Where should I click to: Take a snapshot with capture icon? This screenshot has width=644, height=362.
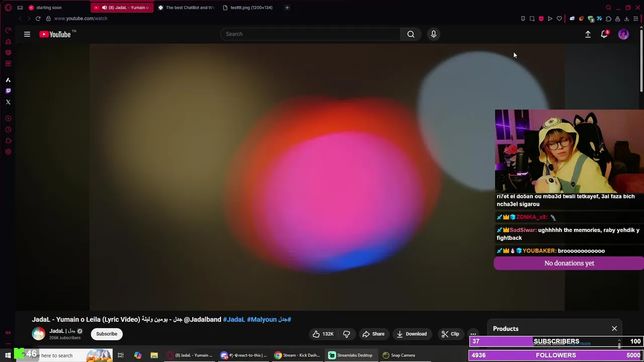(532, 19)
